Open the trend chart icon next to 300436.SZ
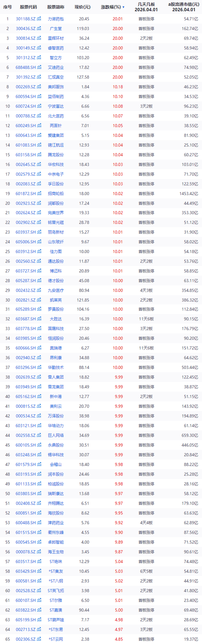Screen dimensions: 202x644 (x=39, y=29)
